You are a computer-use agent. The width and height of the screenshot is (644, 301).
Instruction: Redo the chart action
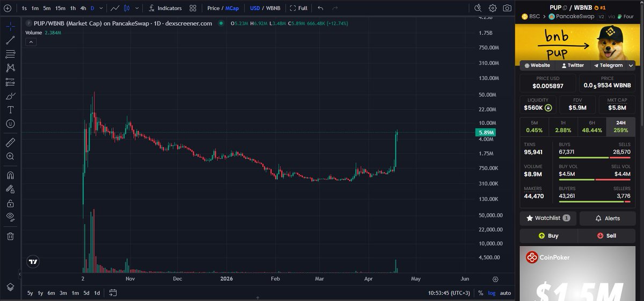pos(335,8)
